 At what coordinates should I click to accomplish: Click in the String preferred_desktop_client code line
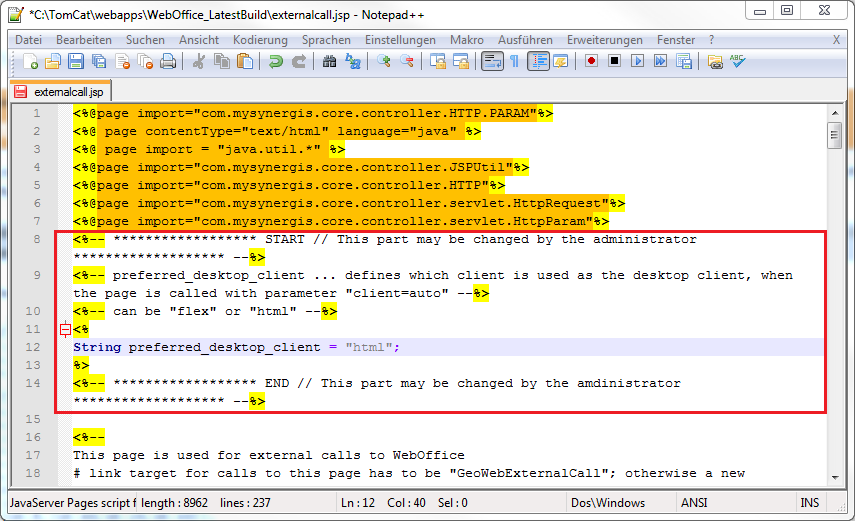coord(236,347)
